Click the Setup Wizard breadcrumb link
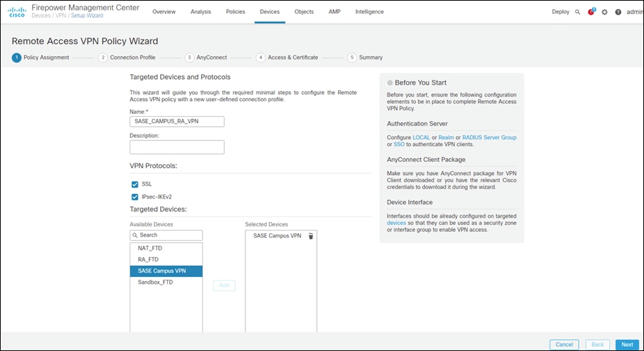 click(x=87, y=16)
